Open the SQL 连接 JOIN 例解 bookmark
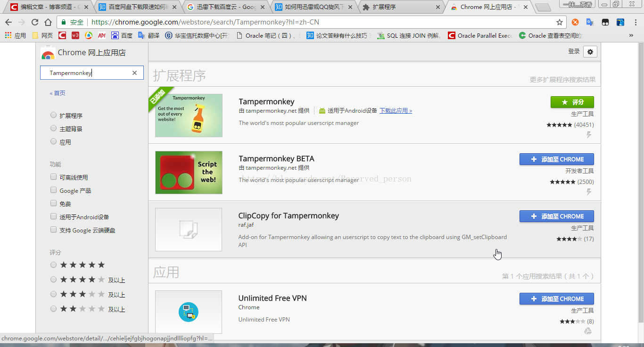Viewport: 644px width, 347px height. [409, 35]
